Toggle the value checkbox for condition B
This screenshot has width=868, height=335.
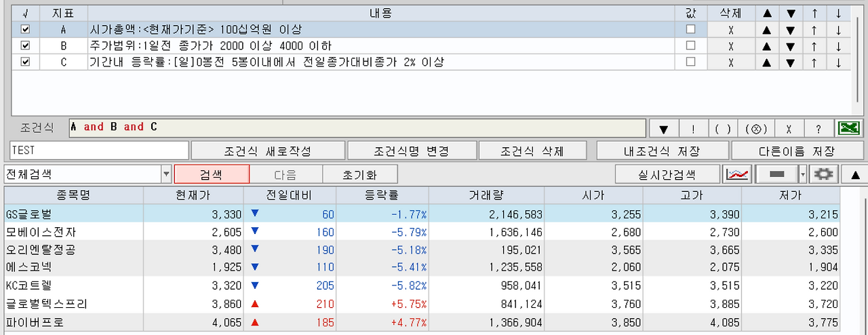click(x=690, y=46)
